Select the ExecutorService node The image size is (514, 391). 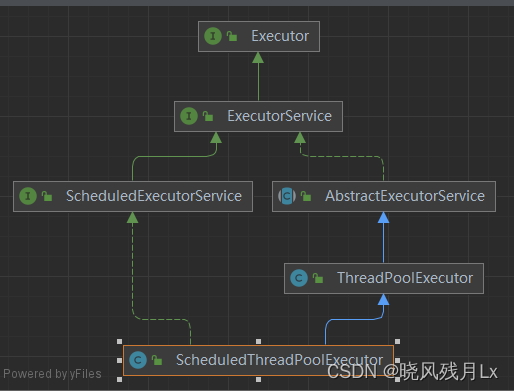258,116
